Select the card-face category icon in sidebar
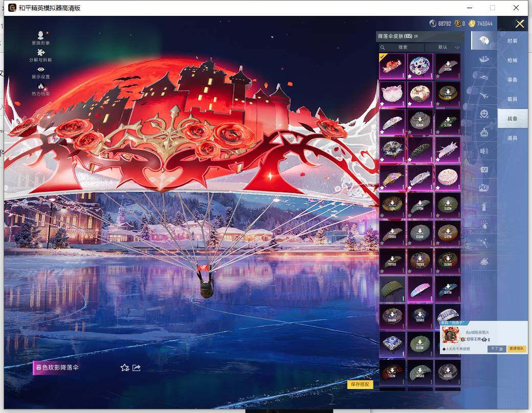Viewport: 532px width, 413px height. pyautogui.click(x=484, y=169)
